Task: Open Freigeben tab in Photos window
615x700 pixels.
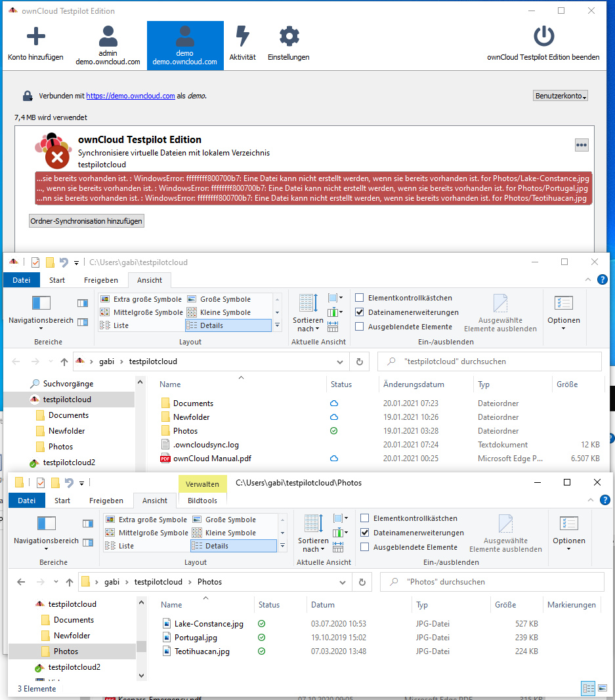Action: [x=106, y=501]
